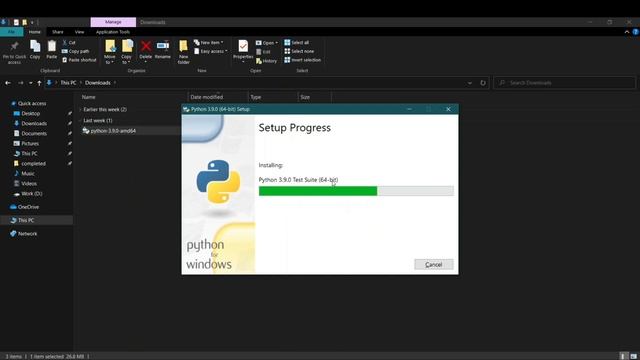Select the python-3.9.0-amd64 file
The width and height of the screenshot is (640, 360).
pos(113,131)
